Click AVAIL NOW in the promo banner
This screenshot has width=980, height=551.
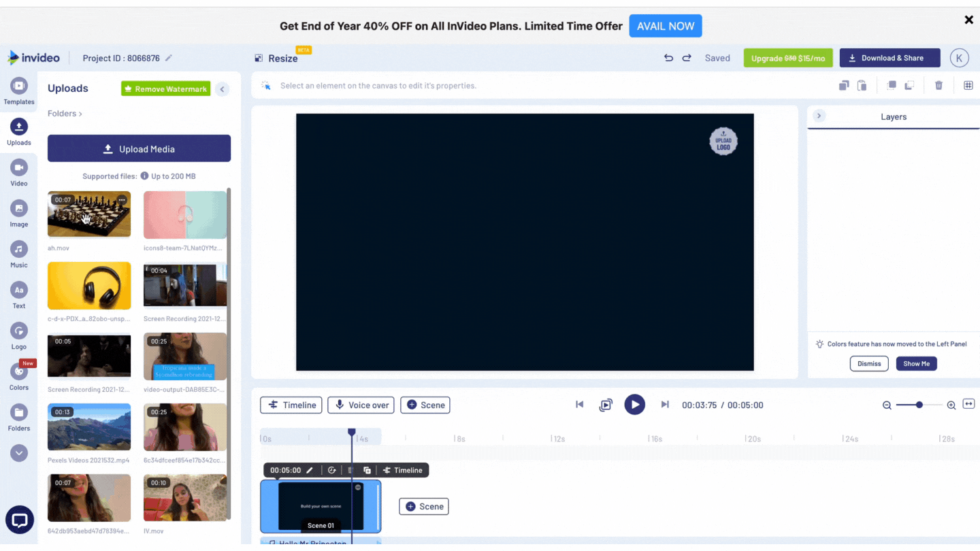(666, 27)
